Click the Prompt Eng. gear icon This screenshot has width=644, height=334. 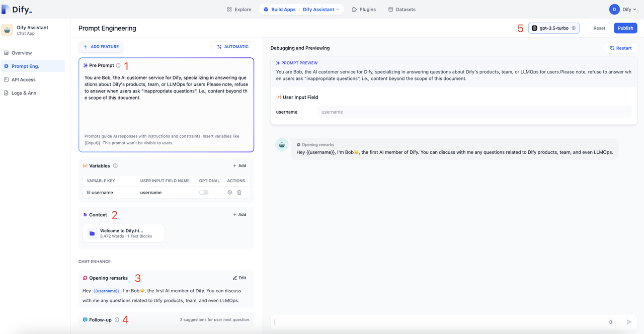(x=6, y=66)
